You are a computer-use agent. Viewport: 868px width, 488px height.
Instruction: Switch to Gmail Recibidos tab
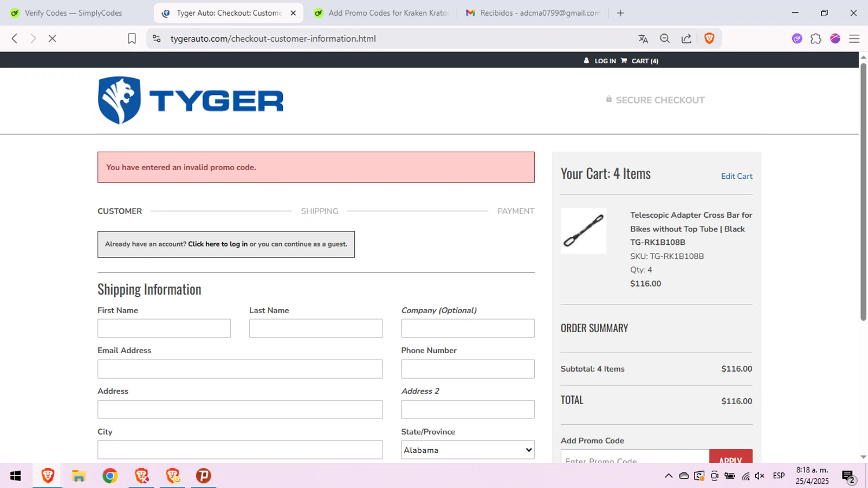[534, 13]
